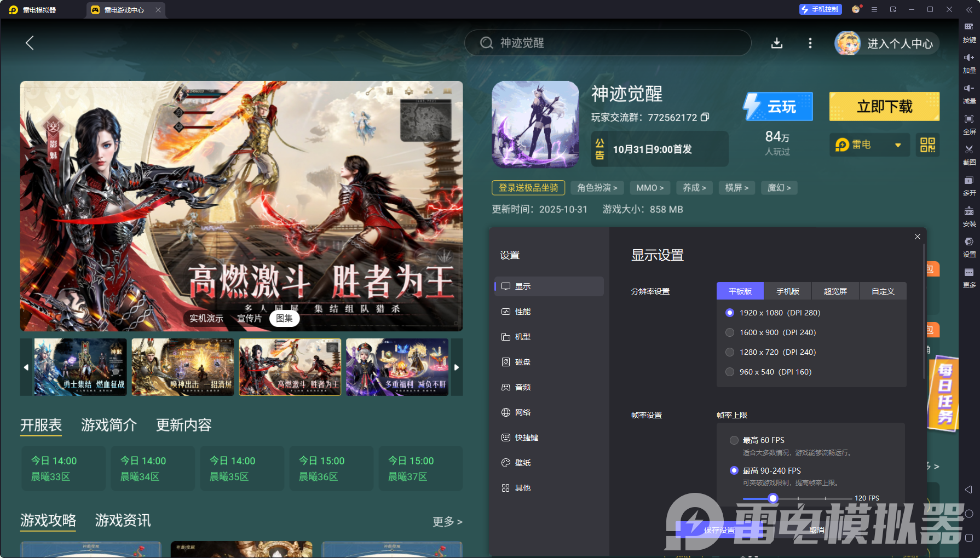
Task: Select the 音频 settings section
Action: 522,387
